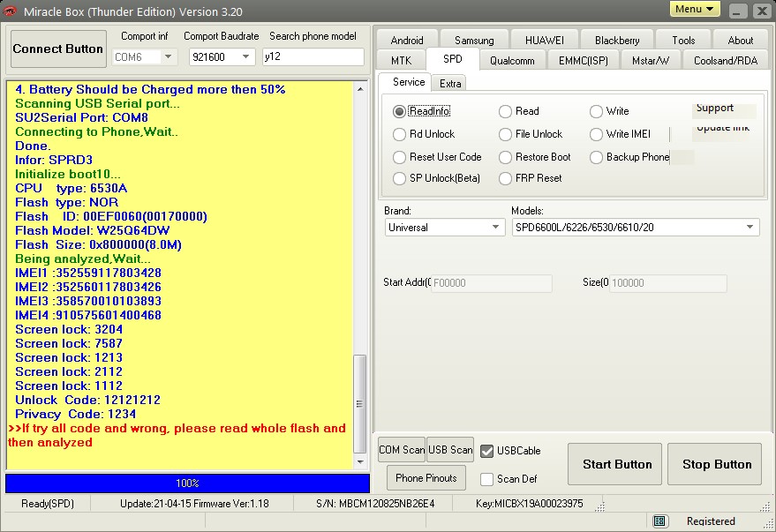The height and width of the screenshot is (532, 776).
Task: Click the 100% blue progress bar
Action: 187,483
